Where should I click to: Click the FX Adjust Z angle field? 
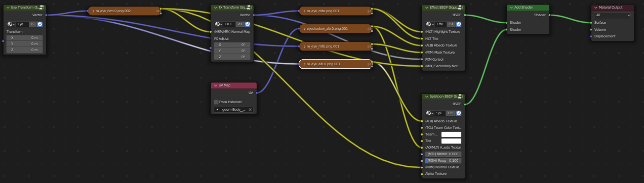232,57
